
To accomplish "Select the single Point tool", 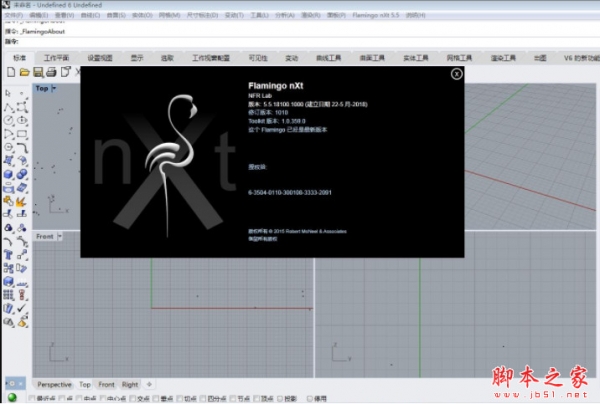I will pos(22,93).
